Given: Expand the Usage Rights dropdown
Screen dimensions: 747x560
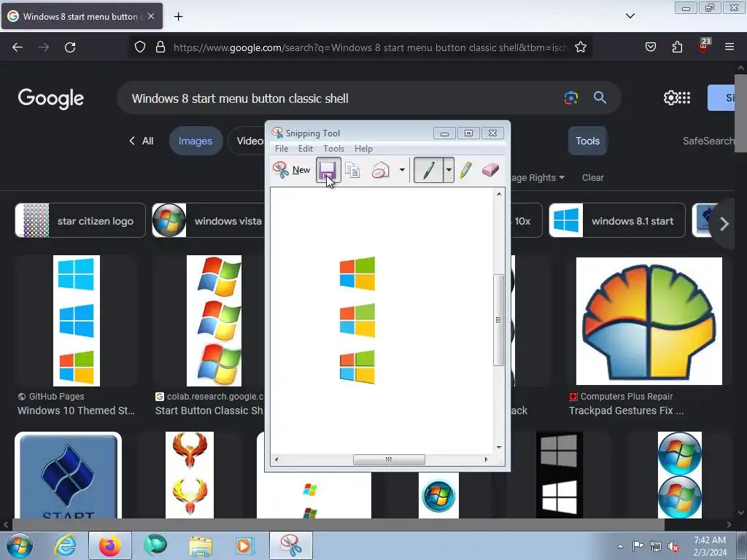Looking at the screenshot, I should click(x=538, y=178).
